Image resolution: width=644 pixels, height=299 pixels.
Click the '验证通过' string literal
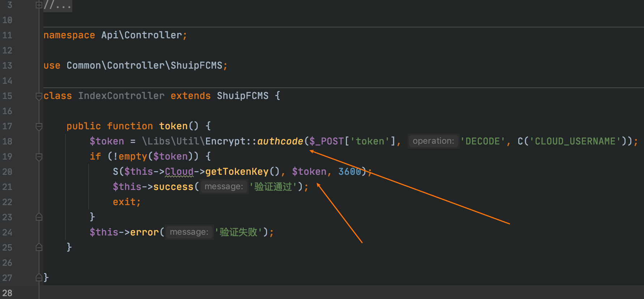[x=273, y=187]
